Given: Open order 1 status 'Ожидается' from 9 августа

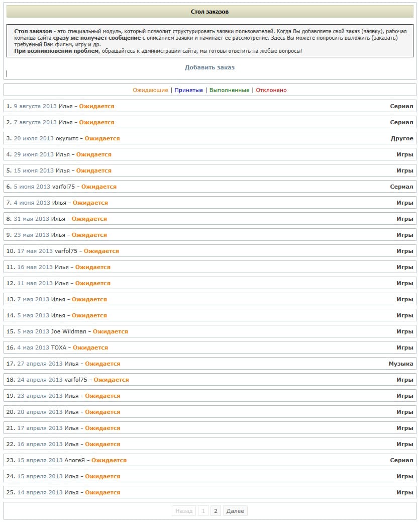Looking at the screenshot, I should click(x=96, y=106).
